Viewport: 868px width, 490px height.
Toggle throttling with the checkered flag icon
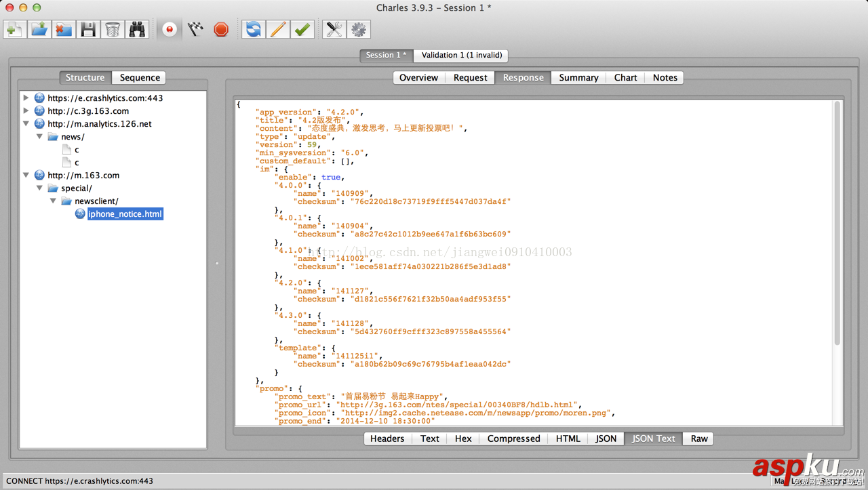click(195, 29)
